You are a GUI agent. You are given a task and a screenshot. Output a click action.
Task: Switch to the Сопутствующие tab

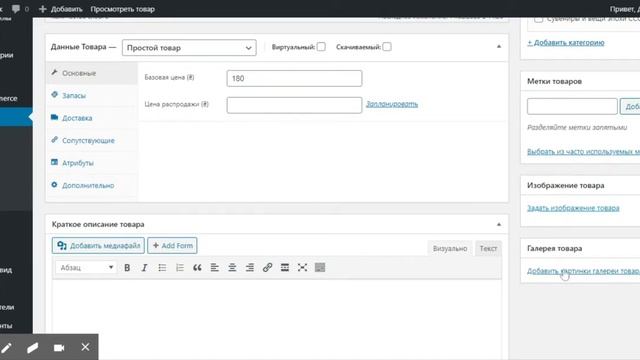pyautogui.click(x=92, y=140)
